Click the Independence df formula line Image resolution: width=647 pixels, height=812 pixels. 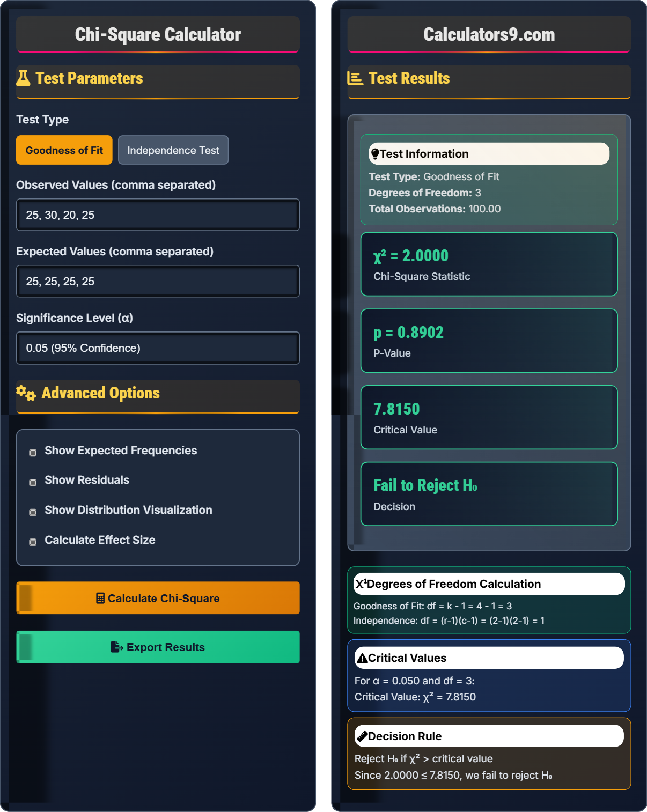pos(449,621)
